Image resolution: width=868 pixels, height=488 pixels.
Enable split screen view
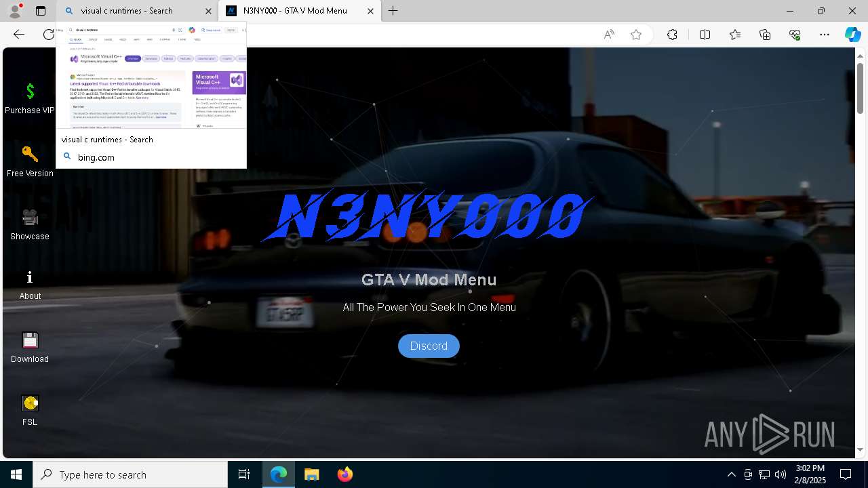click(x=705, y=35)
